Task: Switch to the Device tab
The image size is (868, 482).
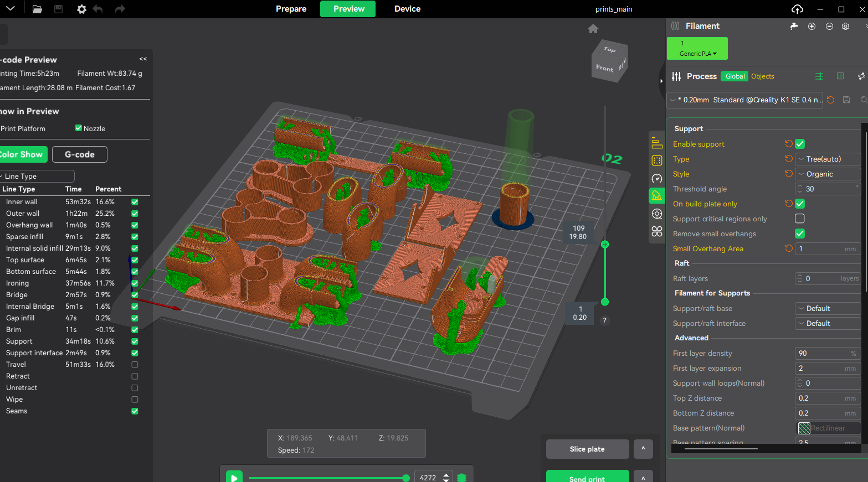Action: (407, 9)
